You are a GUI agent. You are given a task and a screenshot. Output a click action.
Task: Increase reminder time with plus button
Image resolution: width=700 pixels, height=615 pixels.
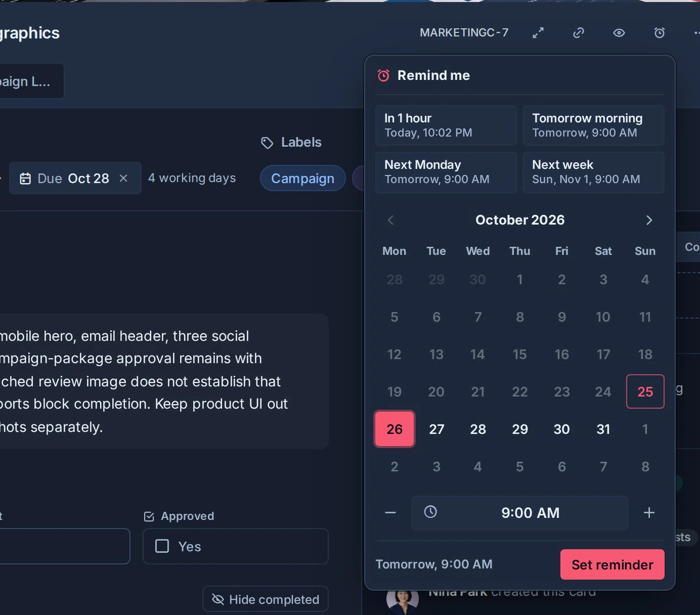(x=649, y=512)
